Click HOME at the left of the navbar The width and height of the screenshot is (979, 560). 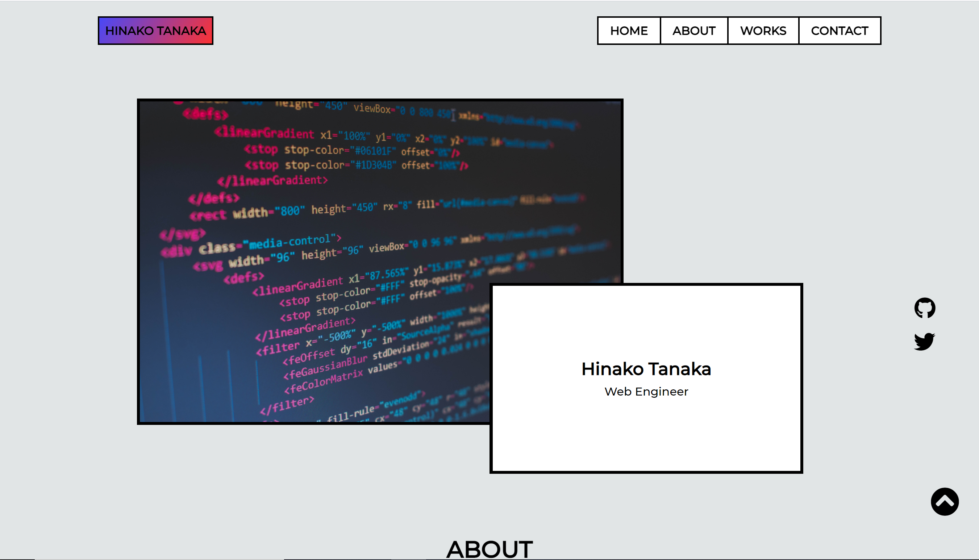tap(628, 30)
